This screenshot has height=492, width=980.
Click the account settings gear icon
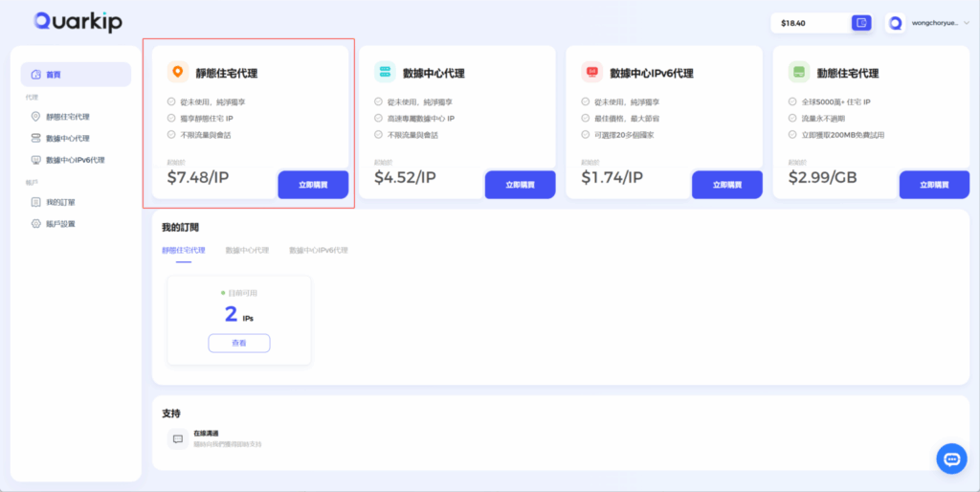[x=35, y=224]
